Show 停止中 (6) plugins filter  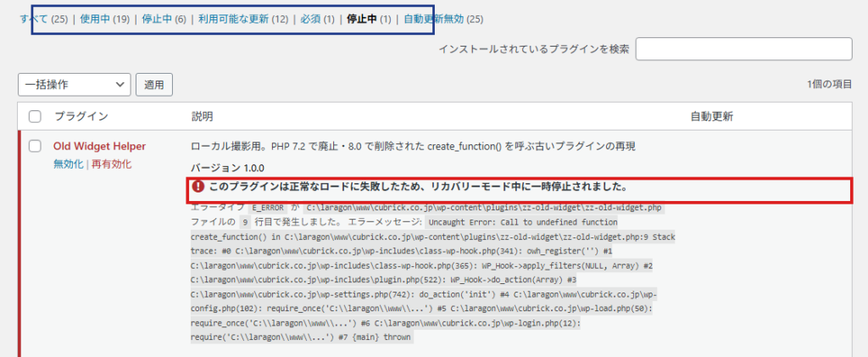click(x=164, y=20)
